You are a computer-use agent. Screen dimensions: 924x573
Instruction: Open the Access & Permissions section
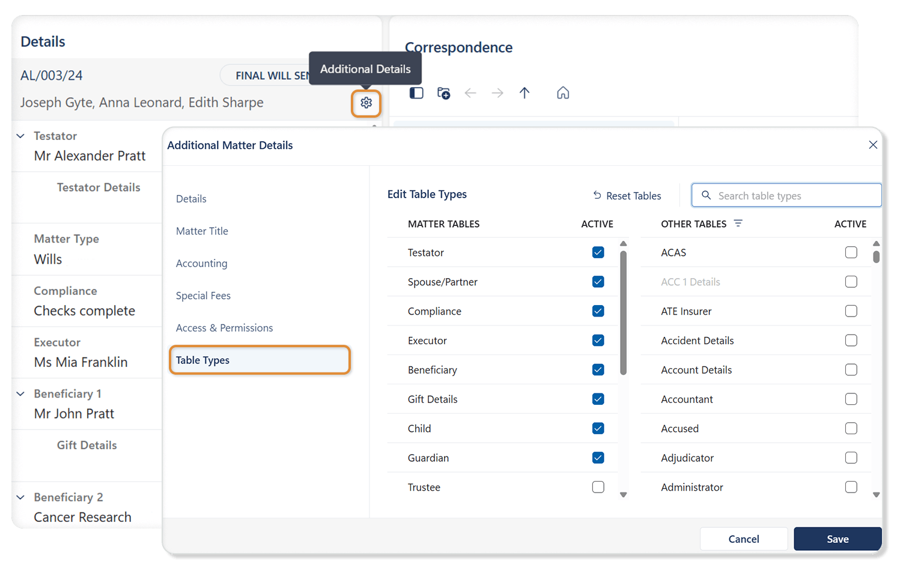pyautogui.click(x=224, y=328)
